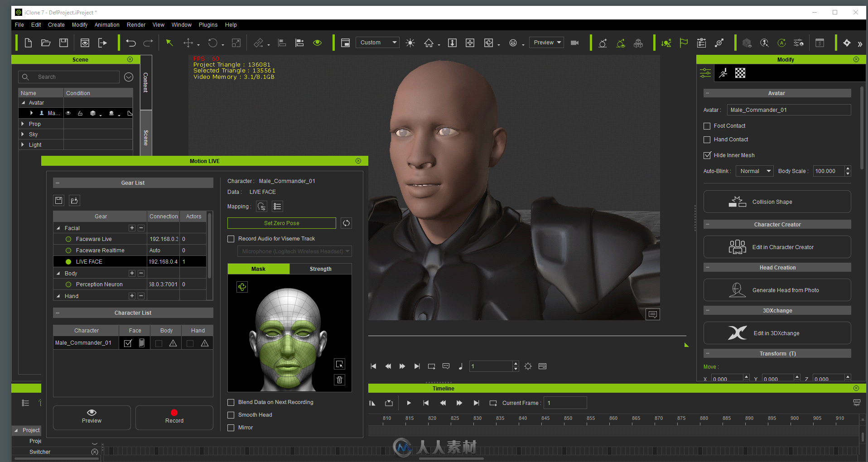The image size is (868, 462).
Task: Click the Home view icon
Action: pos(429,43)
